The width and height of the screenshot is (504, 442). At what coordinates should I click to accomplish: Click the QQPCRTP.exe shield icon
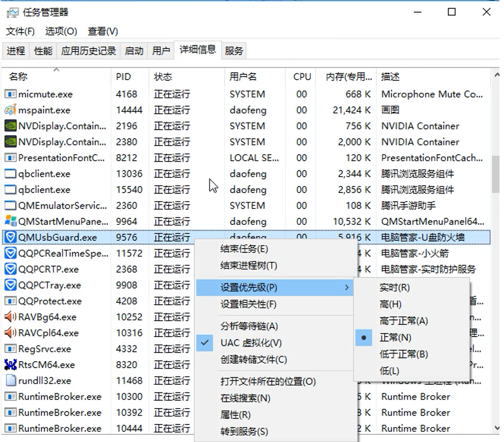point(10,270)
